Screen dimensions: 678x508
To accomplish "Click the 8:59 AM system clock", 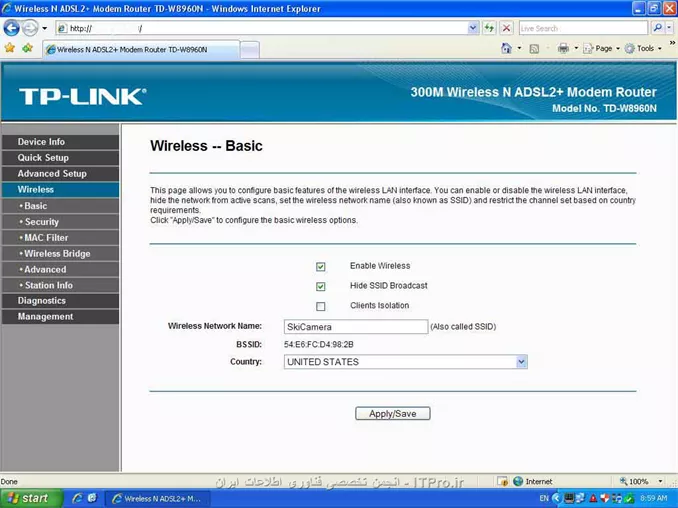I will pos(653,498).
